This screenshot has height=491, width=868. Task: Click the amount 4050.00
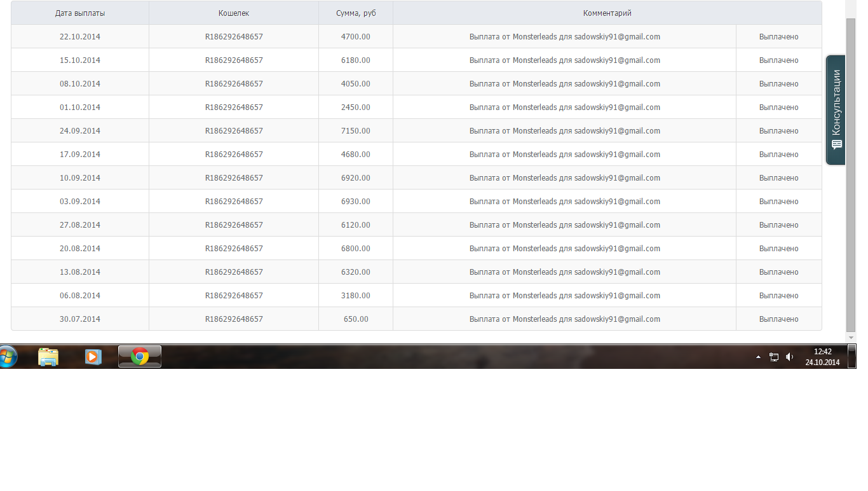coord(356,84)
